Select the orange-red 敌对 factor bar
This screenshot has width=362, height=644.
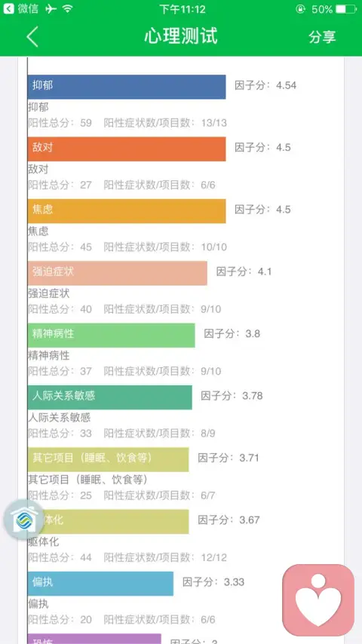(127, 149)
